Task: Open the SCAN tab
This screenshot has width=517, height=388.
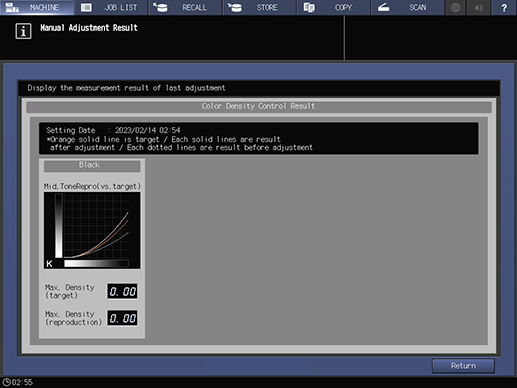Action: 408,7
